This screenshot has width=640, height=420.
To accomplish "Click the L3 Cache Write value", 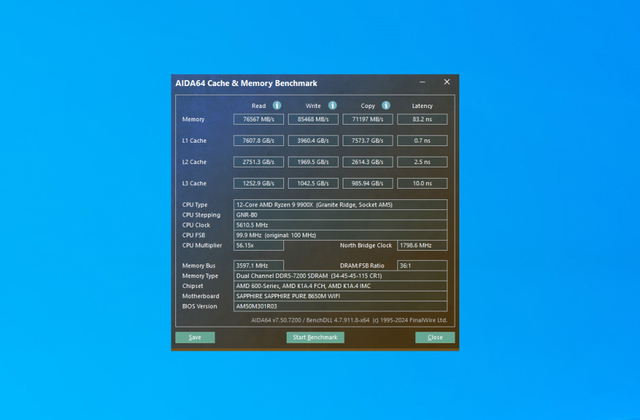I will coord(313,183).
